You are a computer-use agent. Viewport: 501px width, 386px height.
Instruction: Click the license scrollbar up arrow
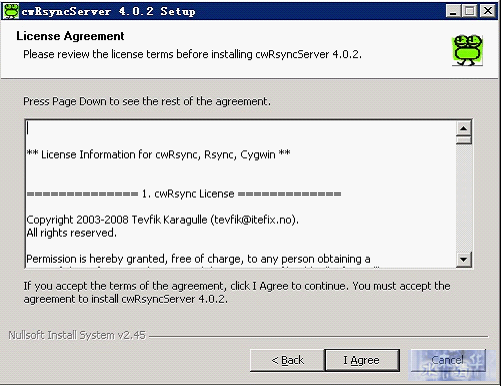pyautogui.click(x=464, y=128)
